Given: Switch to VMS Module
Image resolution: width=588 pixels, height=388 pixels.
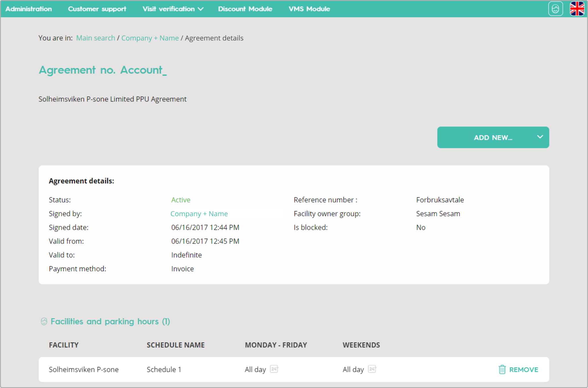Looking at the screenshot, I should point(309,9).
